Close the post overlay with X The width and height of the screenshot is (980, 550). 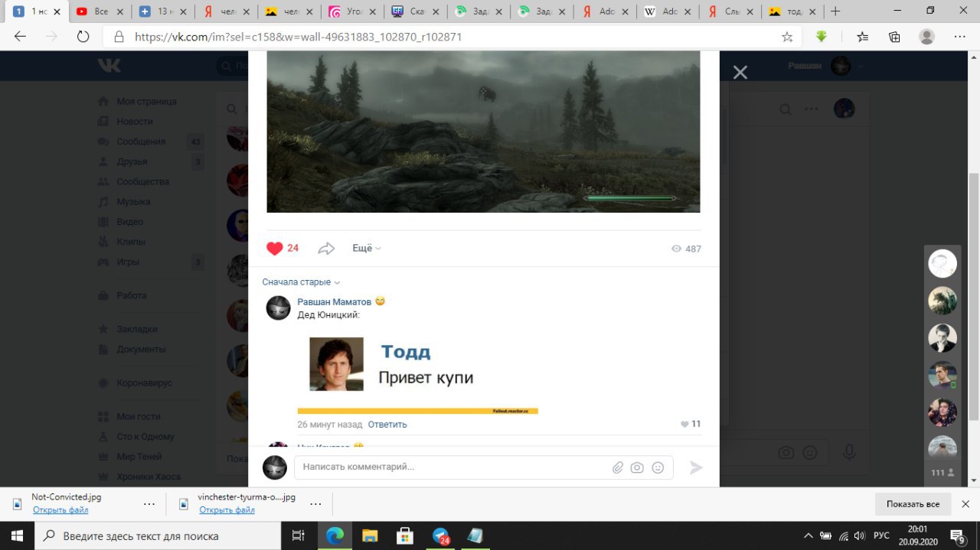click(740, 72)
